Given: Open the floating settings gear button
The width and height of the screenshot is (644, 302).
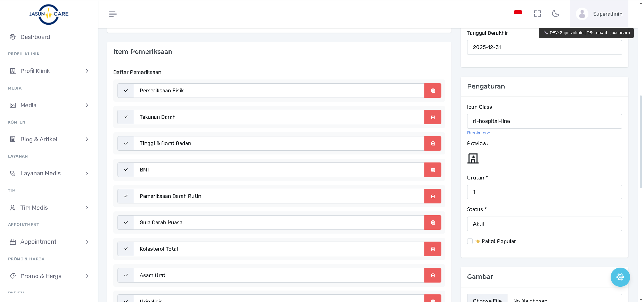Looking at the screenshot, I should point(620,277).
